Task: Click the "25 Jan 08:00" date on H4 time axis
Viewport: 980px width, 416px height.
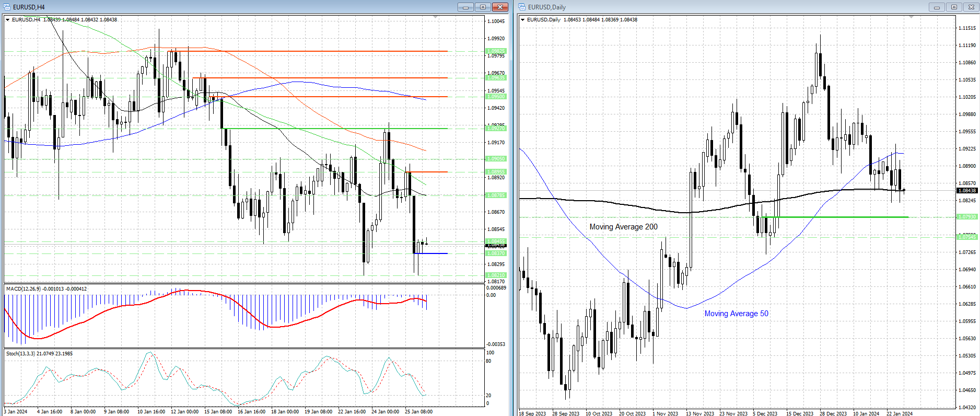Action: [x=418, y=412]
